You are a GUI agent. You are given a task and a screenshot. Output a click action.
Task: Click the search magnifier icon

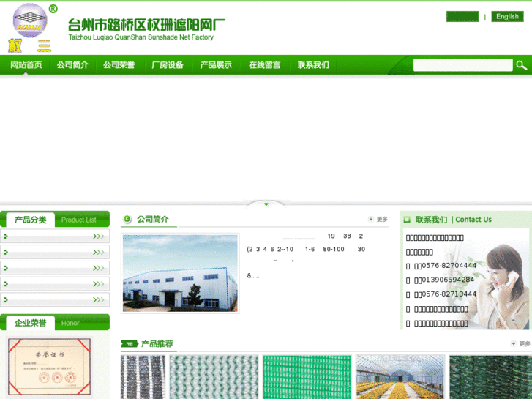pyautogui.click(x=521, y=65)
